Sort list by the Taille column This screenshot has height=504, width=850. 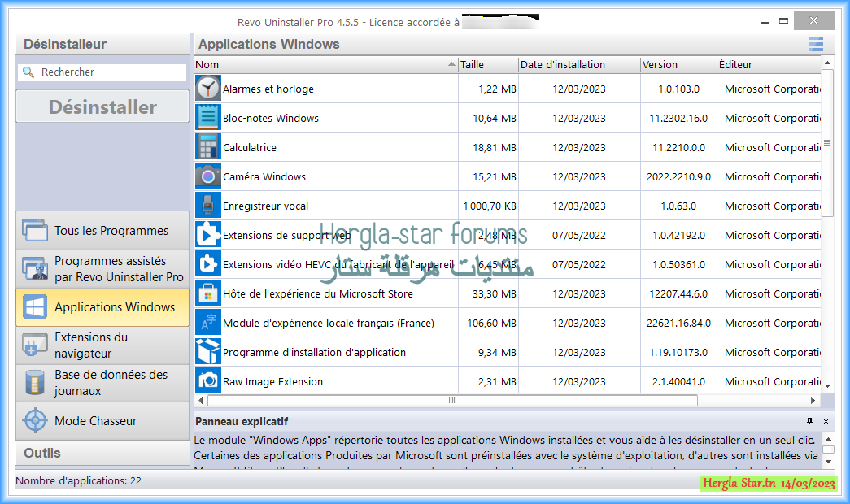click(x=488, y=64)
